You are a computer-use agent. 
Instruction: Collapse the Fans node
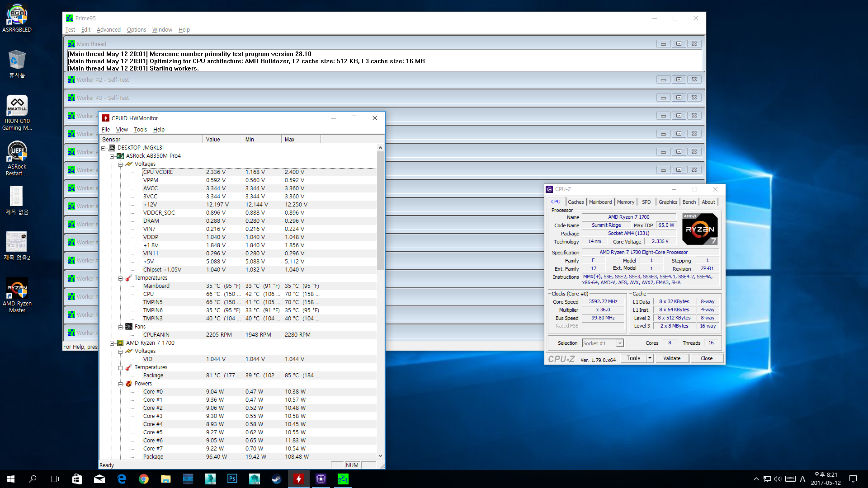pos(121,327)
